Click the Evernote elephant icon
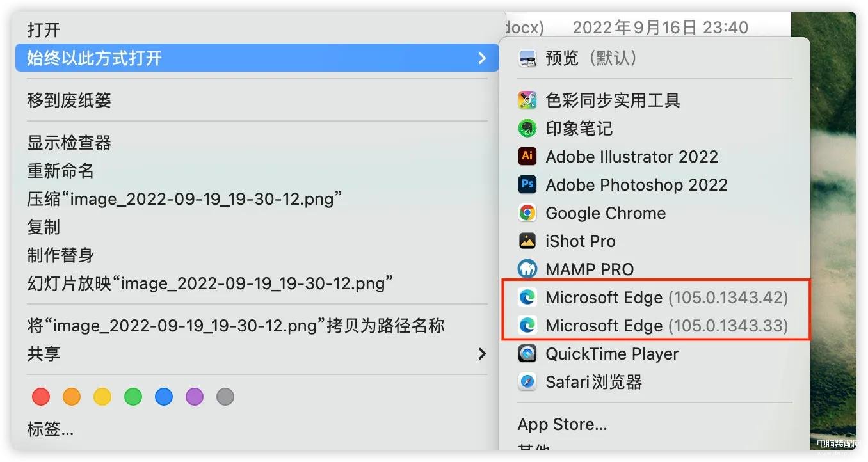868x462 pixels. coord(527,129)
